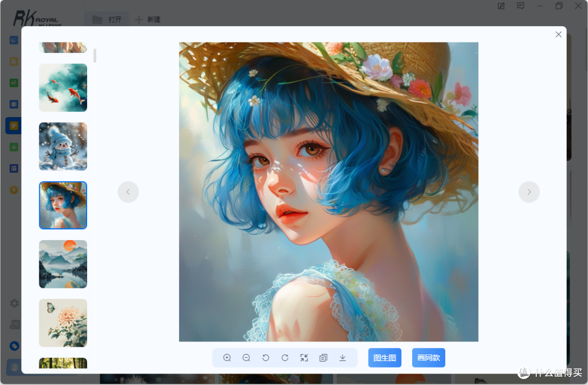Select the blue-haired girl thumbnail
The height and width of the screenshot is (385, 588).
[x=63, y=205]
